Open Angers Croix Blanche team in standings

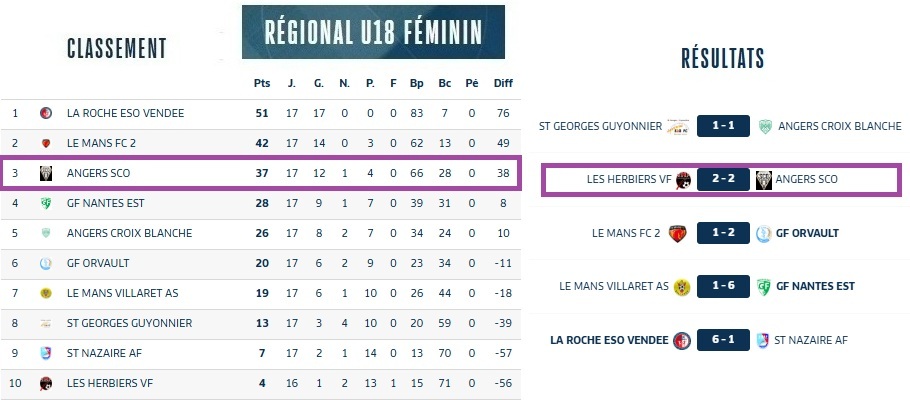[x=129, y=233]
